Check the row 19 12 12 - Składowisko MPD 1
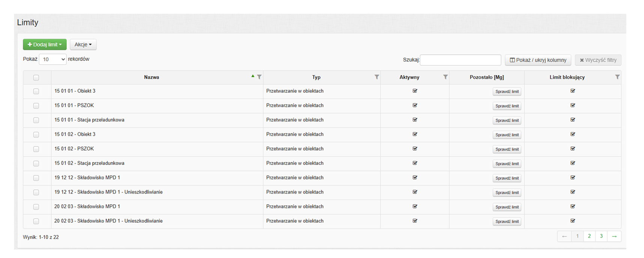Image resolution: width=644 pixels, height=258 pixels. [x=36, y=178]
